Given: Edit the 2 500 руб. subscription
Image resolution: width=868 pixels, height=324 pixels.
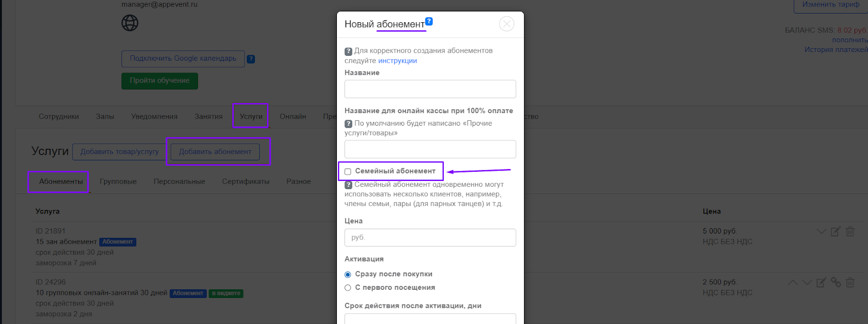Looking at the screenshot, I should 821,282.
